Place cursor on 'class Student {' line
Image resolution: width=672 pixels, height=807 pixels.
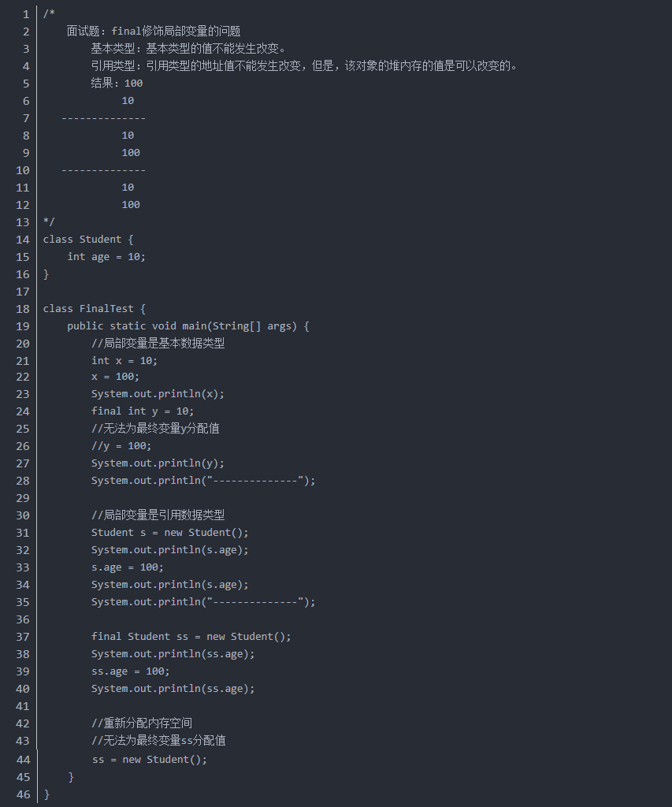click(88, 240)
